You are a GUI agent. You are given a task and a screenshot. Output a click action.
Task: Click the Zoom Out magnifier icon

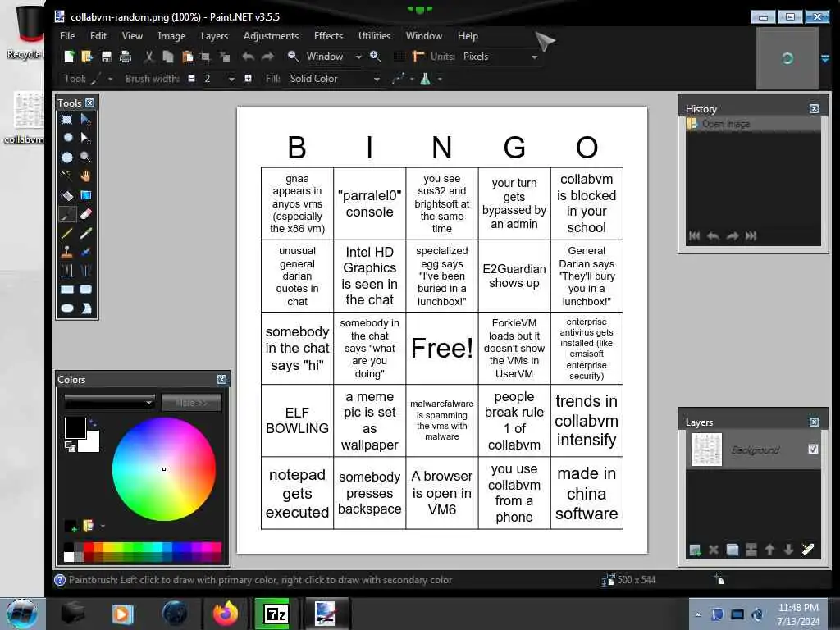293,56
